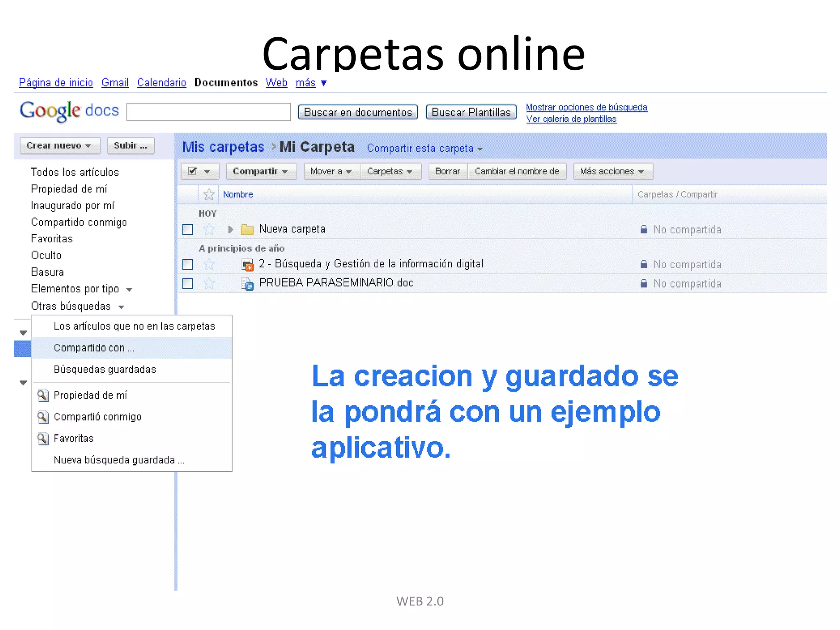Image resolution: width=840 pixels, height=630 pixels.
Task: Open the Compartir toolbar dropdown
Action: pos(261,171)
